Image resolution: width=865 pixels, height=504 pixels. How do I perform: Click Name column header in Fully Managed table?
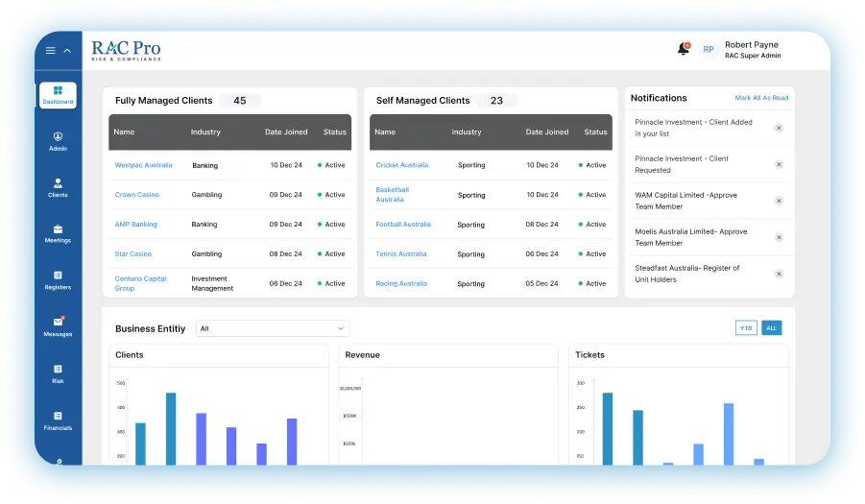(x=124, y=132)
